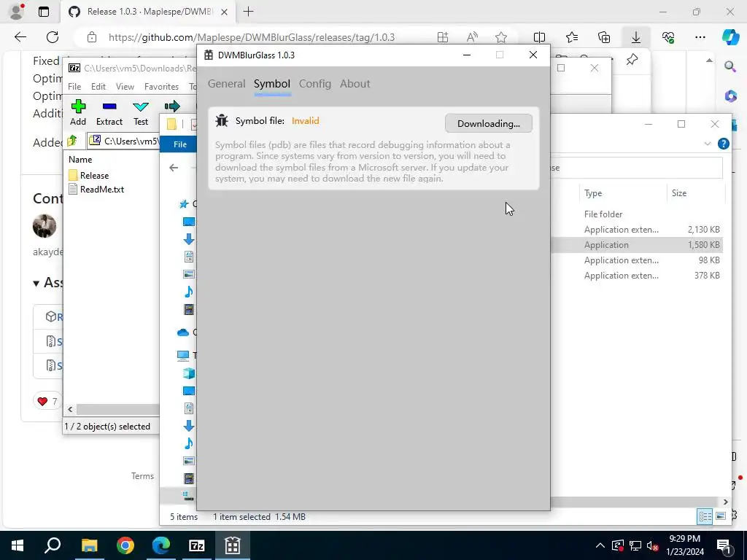Click the 7-Zip Test checkmark icon
Image resolution: width=747 pixels, height=560 pixels.
coord(141,106)
